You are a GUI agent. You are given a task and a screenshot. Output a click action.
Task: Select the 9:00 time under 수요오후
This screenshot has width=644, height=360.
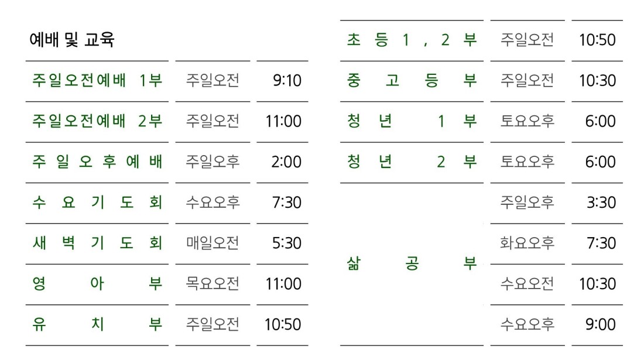coord(601,324)
